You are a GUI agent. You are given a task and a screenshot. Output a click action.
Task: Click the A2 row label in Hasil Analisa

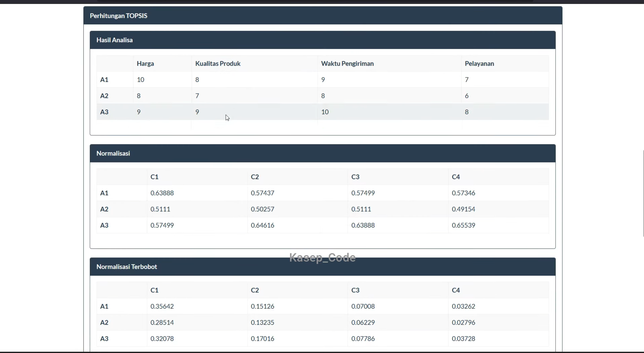[x=104, y=96]
